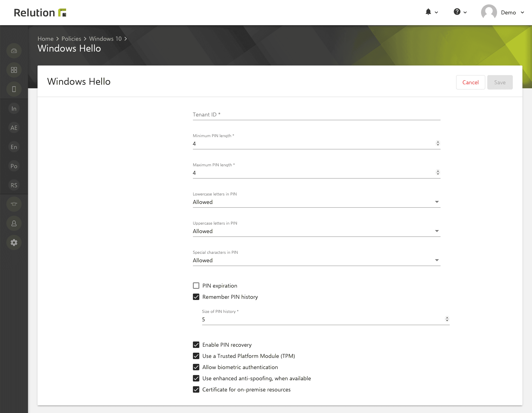Toggle PIN expiration checkbox on

coord(196,285)
